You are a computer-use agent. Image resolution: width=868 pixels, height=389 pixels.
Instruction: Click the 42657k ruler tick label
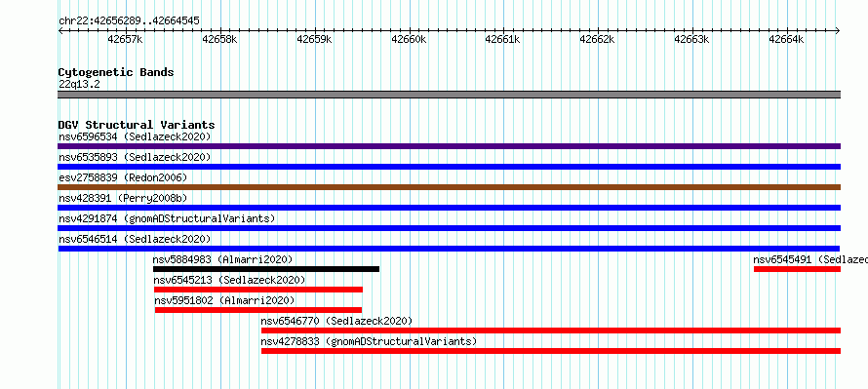(x=125, y=40)
